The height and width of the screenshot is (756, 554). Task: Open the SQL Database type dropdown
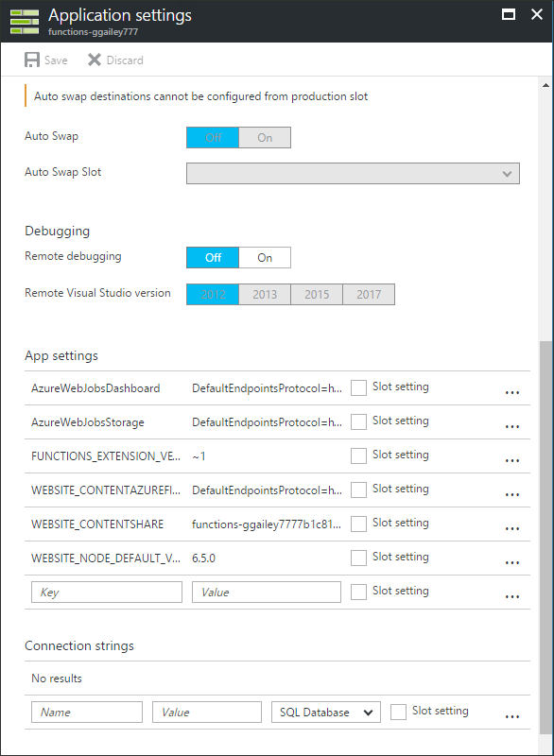pos(325,712)
